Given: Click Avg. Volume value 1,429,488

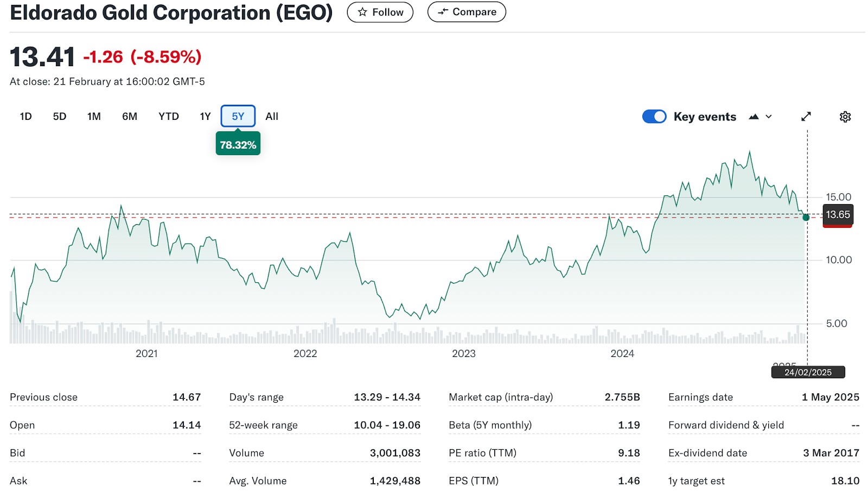Looking at the screenshot, I should pyautogui.click(x=395, y=481).
